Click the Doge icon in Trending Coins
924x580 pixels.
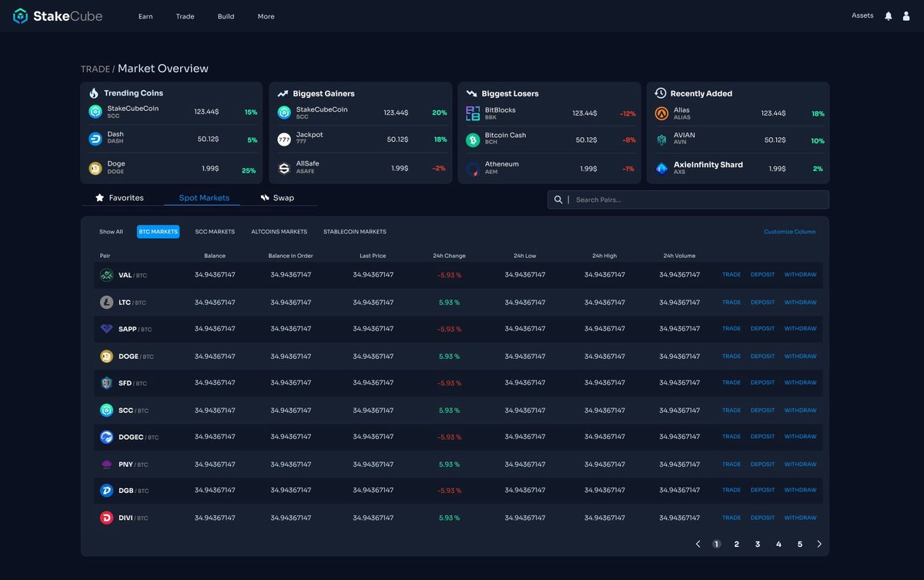click(95, 168)
